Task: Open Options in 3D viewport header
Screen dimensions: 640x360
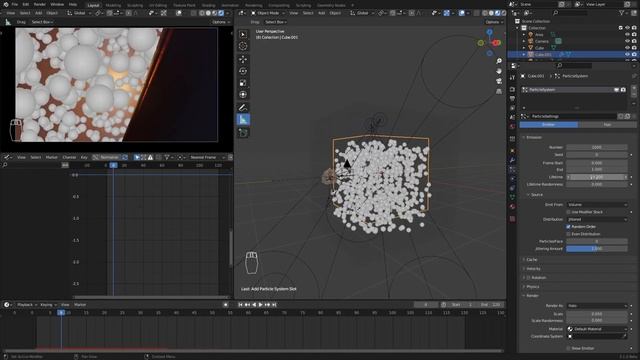Action: click(494, 22)
